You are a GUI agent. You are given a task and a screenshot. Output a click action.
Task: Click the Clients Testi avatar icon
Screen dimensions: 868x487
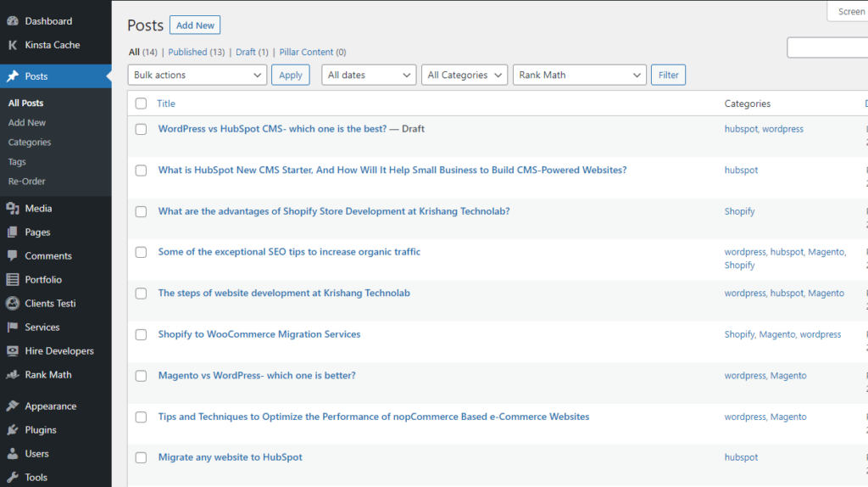click(13, 303)
